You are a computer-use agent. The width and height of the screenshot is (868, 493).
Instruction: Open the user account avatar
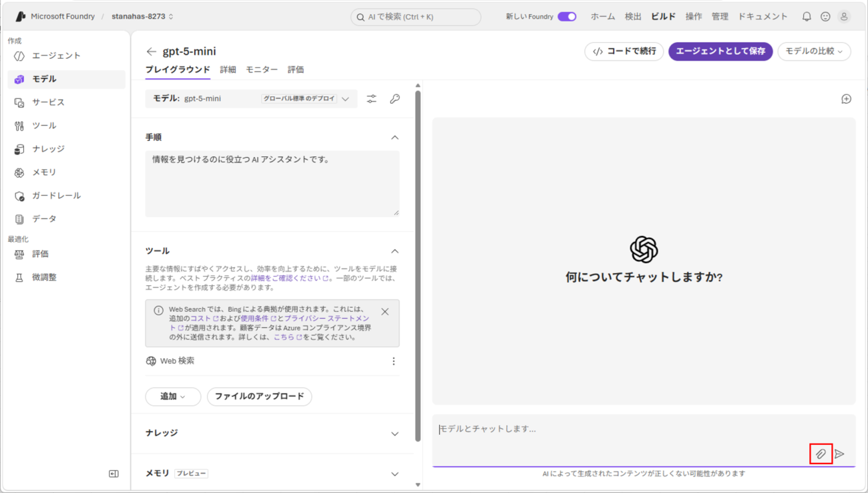844,17
